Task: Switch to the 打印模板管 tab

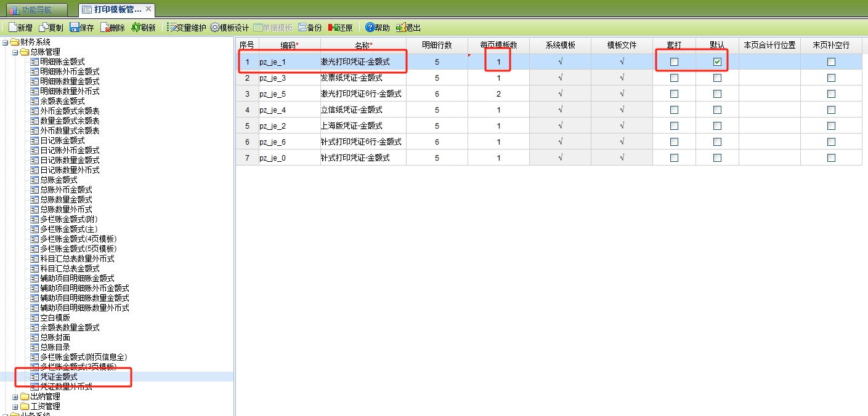Action: (111, 9)
